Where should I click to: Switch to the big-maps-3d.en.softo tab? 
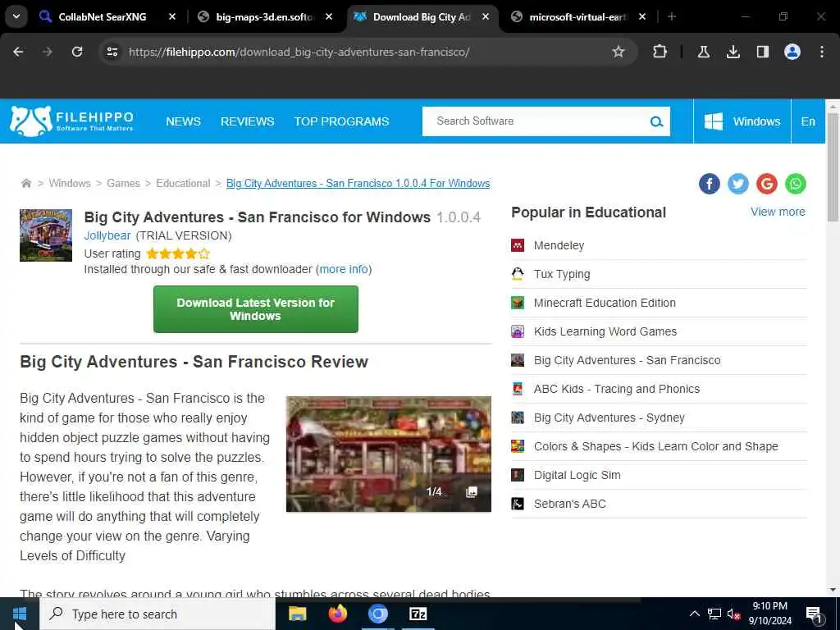coord(264,17)
